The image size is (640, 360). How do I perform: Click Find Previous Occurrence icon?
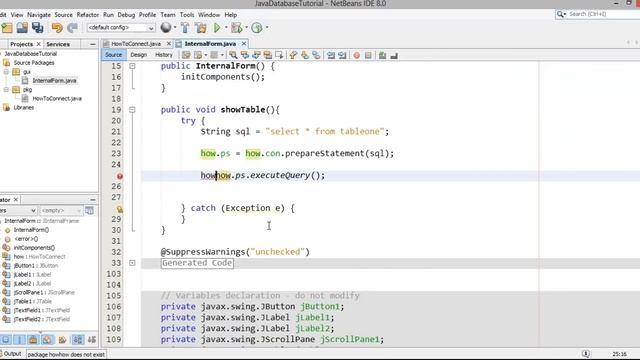tap(245, 55)
